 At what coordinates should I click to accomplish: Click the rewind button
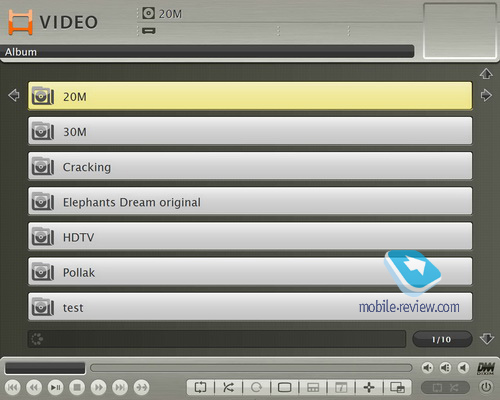tap(34, 387)
